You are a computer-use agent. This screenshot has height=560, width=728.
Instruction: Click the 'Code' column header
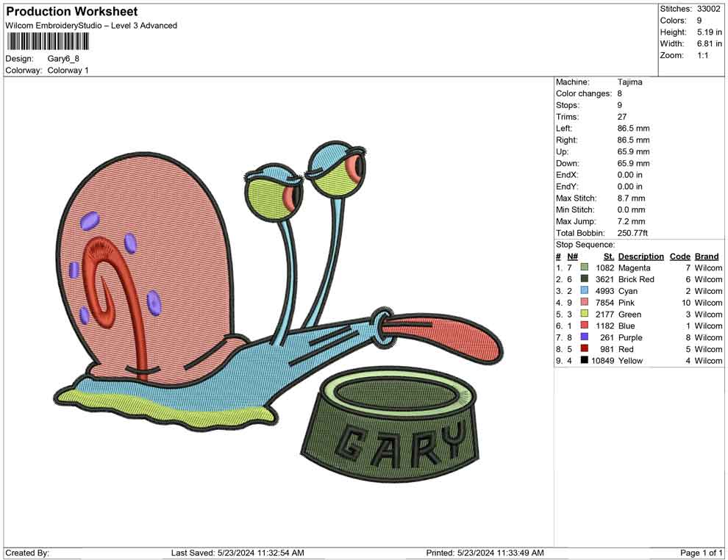click(x=680, y=256)
